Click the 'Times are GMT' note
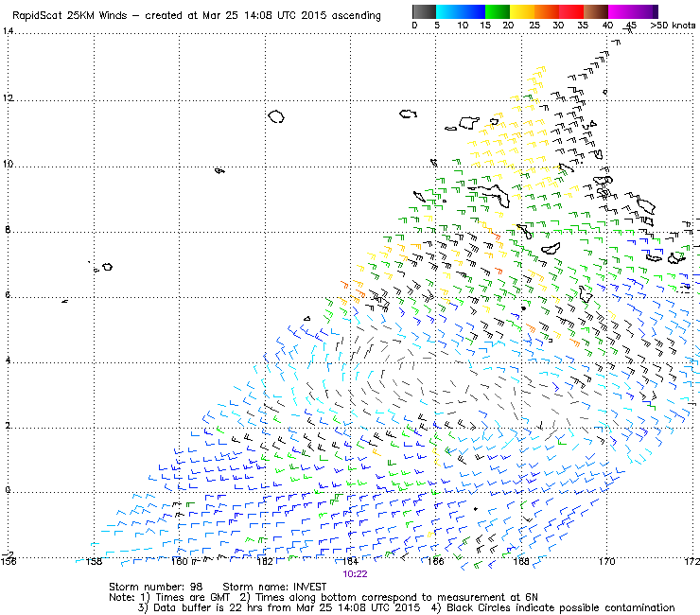This screenshot has height=615, width=700. coord(192,597)
